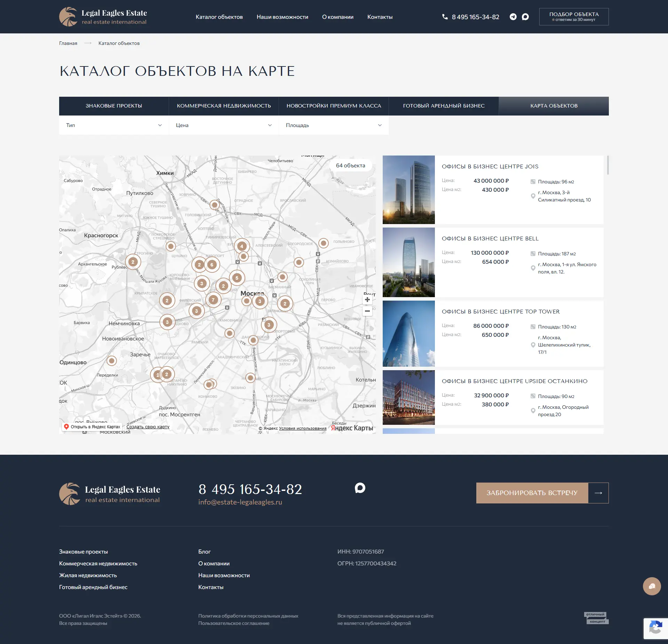This screenshot has width=668, height=644.
Task: Zoom out the map with minus button
Action: click(x=367, y=311)
